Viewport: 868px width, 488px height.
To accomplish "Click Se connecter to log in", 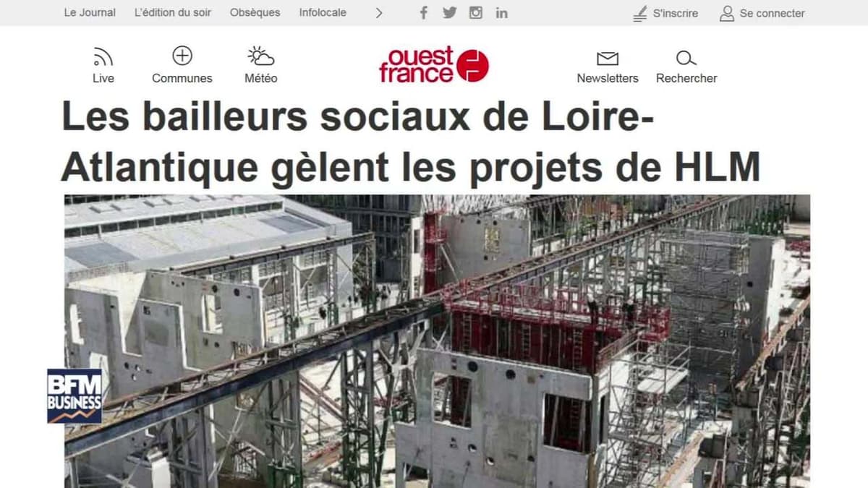I will click(x=762, y=13).
